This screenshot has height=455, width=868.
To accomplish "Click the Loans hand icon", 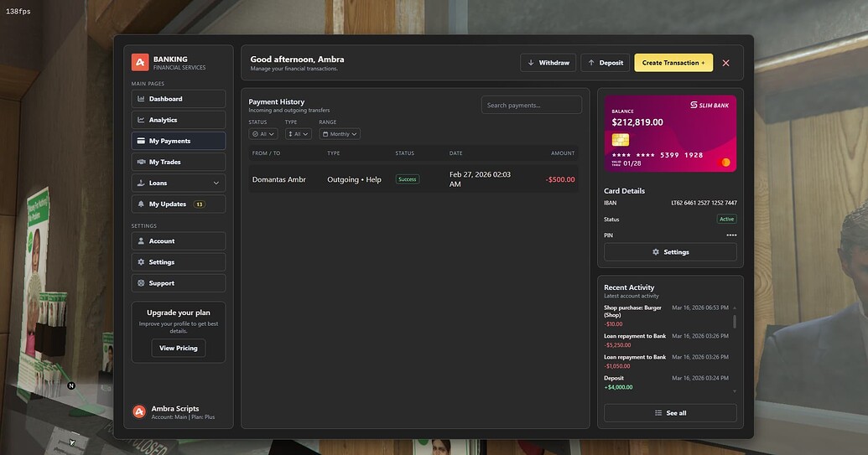I will [x=141, y=183].
